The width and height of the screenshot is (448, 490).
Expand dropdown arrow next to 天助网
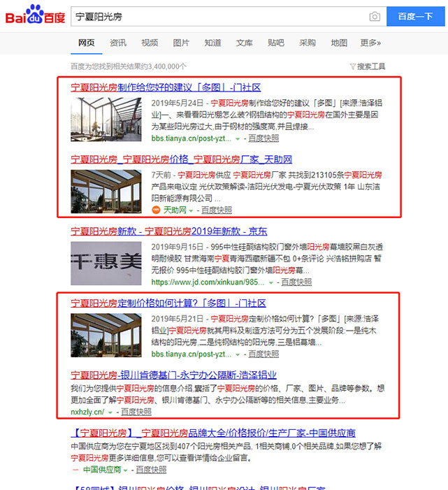coord(191,211)
